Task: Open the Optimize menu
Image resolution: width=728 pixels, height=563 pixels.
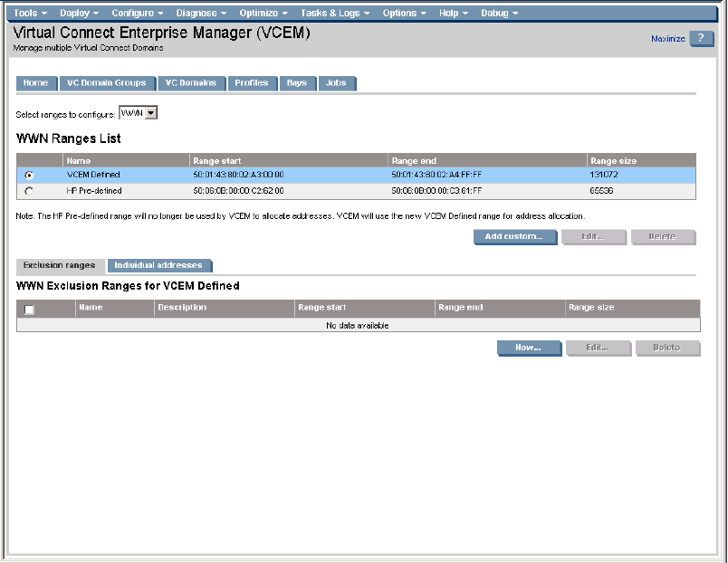Action: [x=263, y=13]
